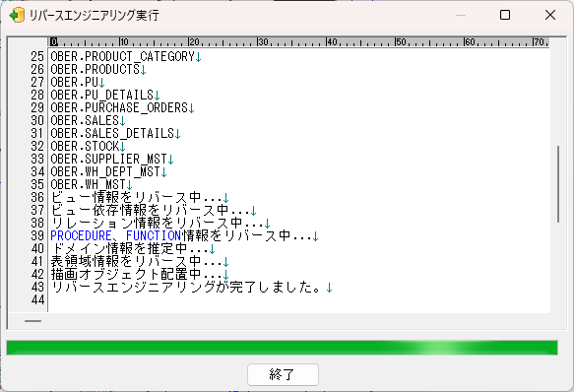The image size is (574, 392).
Task: Click log line 27 OBER.PU
Action: (77, 83)
